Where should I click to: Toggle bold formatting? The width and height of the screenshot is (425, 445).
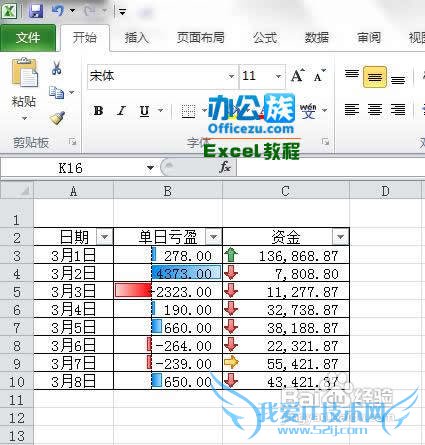[x=98, y=110]
